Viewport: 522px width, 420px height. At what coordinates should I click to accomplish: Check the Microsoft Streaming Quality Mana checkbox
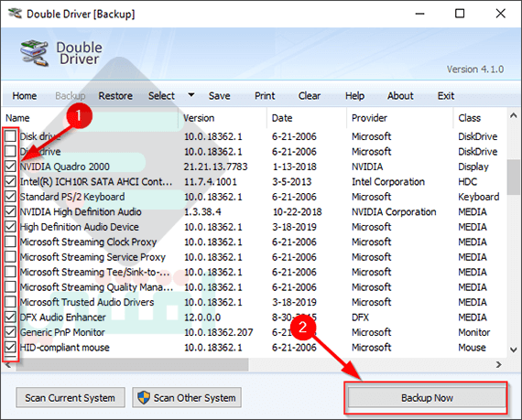coord(10,286)
